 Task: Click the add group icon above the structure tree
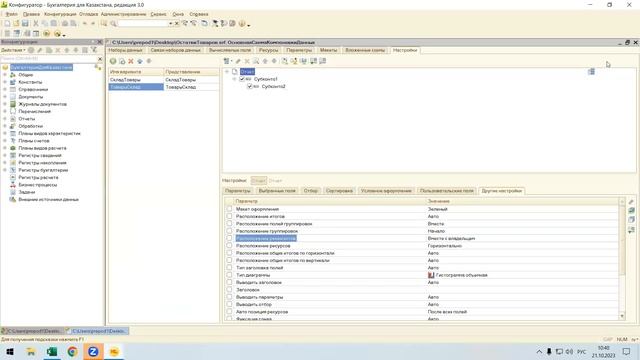click(227, 61)
